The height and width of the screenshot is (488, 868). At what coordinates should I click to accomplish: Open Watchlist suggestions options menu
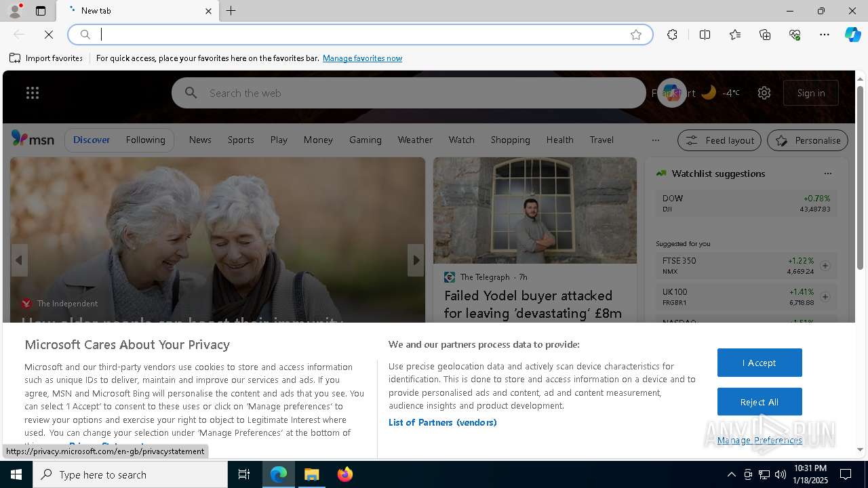coord(827,174)
